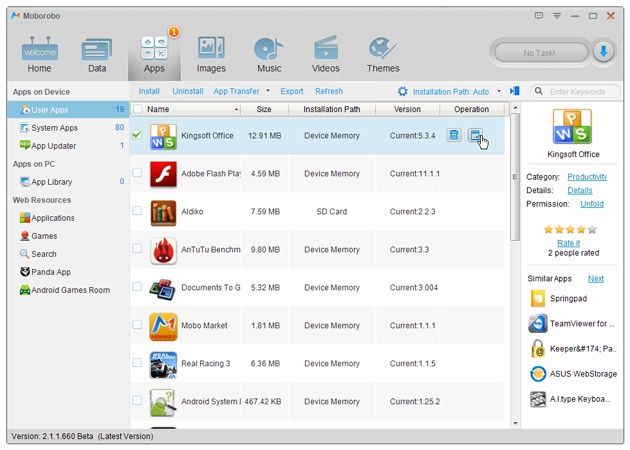Check the Mobo Market checkbox
The height and width of the screenshot is (450, 630).
click(x=137, y=325)
